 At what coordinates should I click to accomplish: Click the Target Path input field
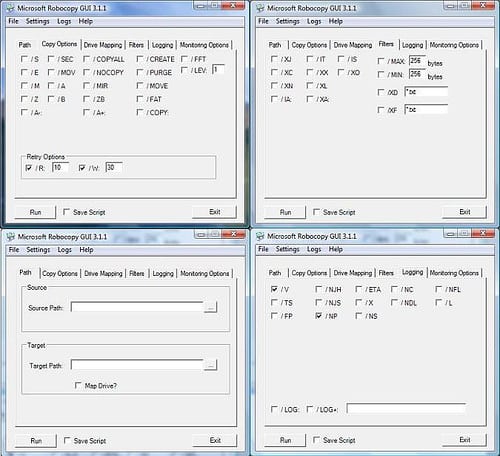(137, 365)
